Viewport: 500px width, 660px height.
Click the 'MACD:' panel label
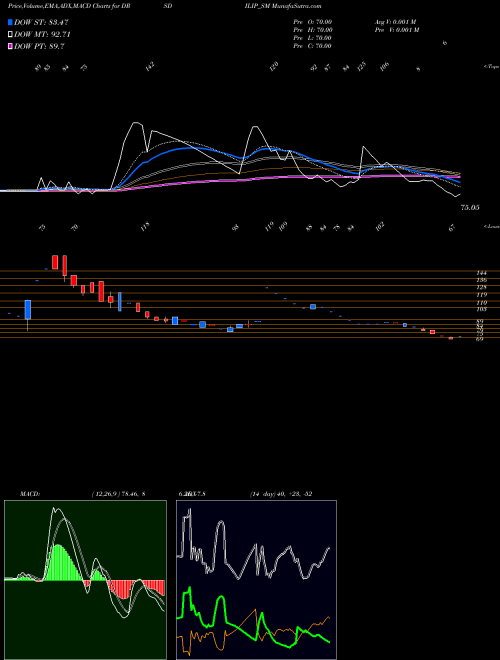[x=30, y=494]
